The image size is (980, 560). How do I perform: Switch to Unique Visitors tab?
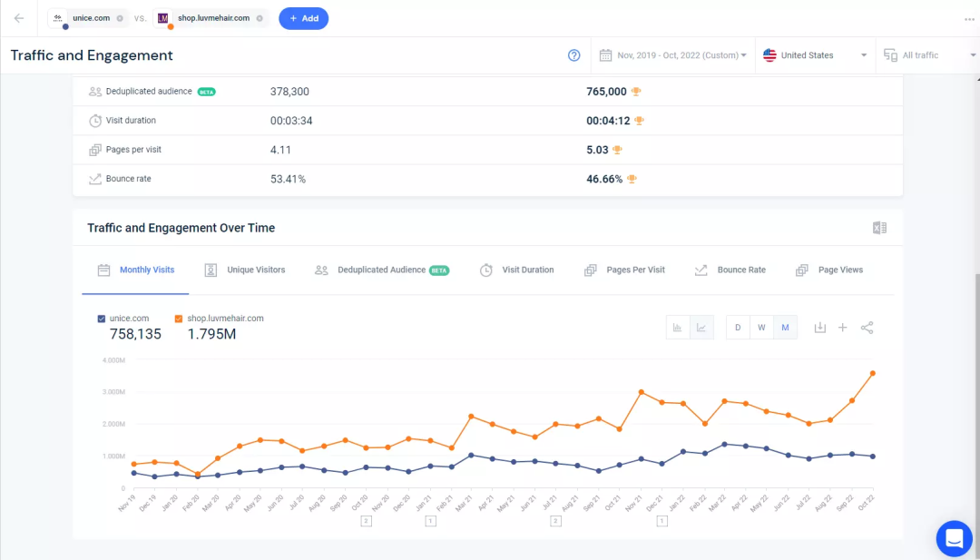click(x=244, y=270)
